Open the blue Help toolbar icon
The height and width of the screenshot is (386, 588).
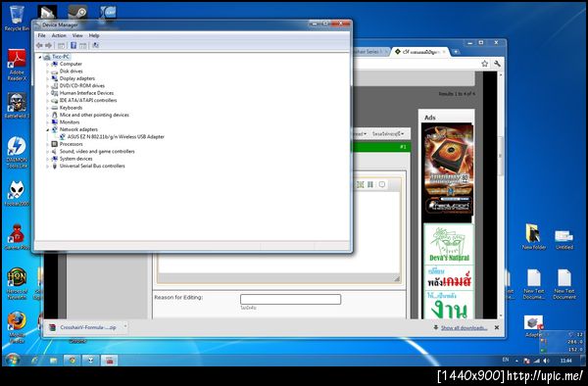(x=73, y=45)
